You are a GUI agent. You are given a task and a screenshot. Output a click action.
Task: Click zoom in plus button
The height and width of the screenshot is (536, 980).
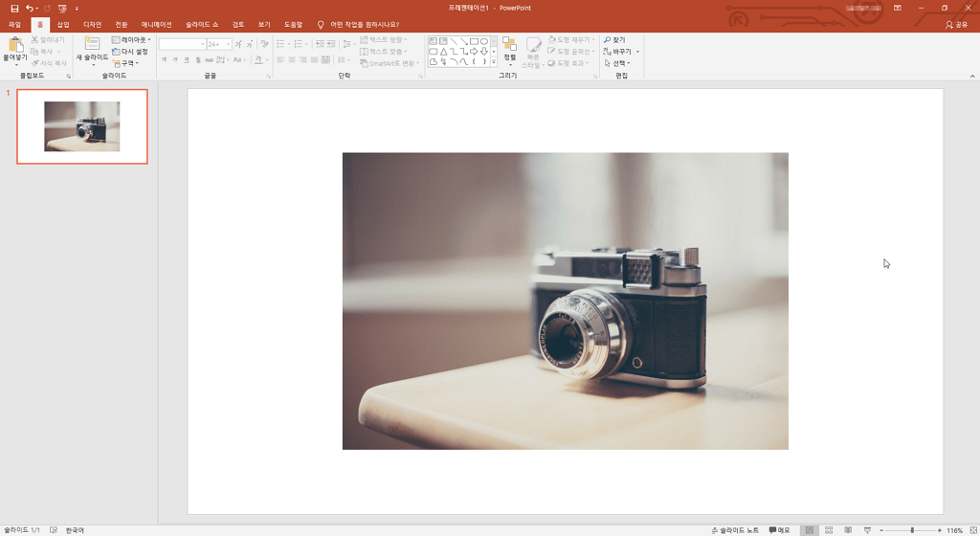[940, 530]
